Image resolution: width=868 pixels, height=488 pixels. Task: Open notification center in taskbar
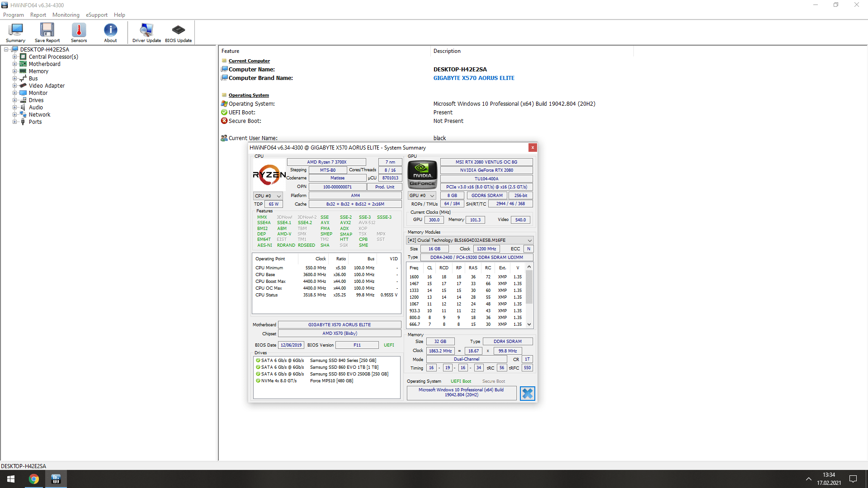pyautogui.click(x=853, y=479)
